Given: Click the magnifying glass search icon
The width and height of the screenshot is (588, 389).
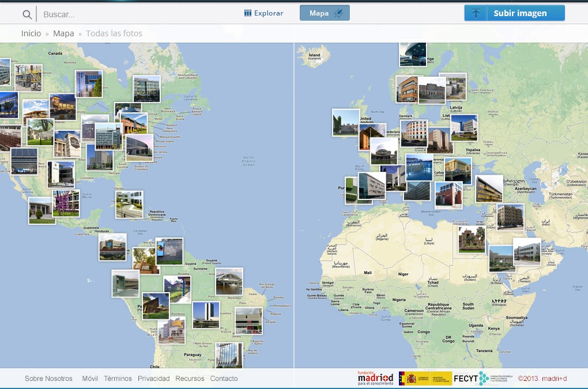Looking at the screenshot, I should click(27, 14).
